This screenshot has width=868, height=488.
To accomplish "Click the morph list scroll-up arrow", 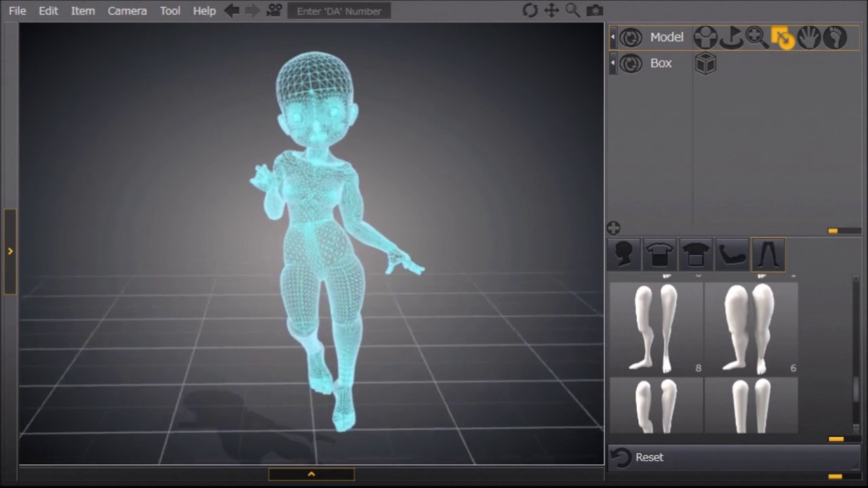I will [856, 279].
